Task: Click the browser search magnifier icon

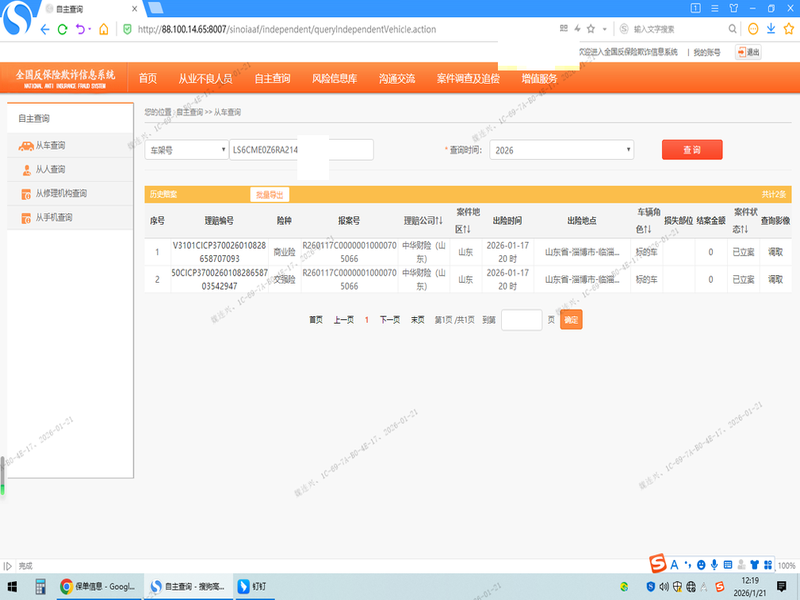Action: click(733, 29)
